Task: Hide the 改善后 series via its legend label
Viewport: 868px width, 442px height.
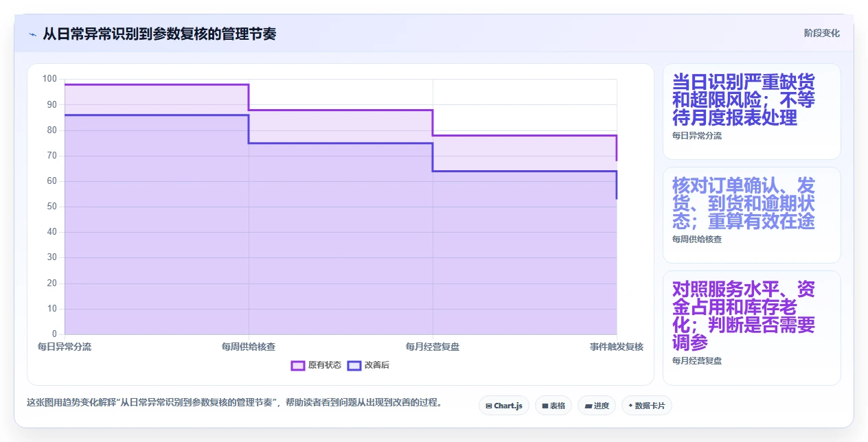Action: tap(376, 365)
